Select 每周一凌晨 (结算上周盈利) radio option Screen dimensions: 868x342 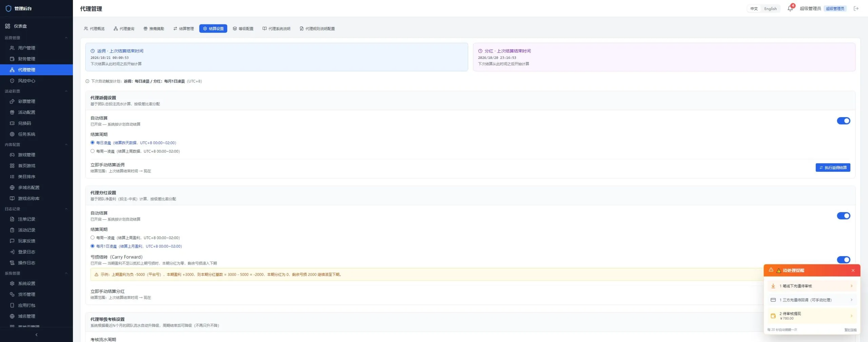click(x=92, y=237)
